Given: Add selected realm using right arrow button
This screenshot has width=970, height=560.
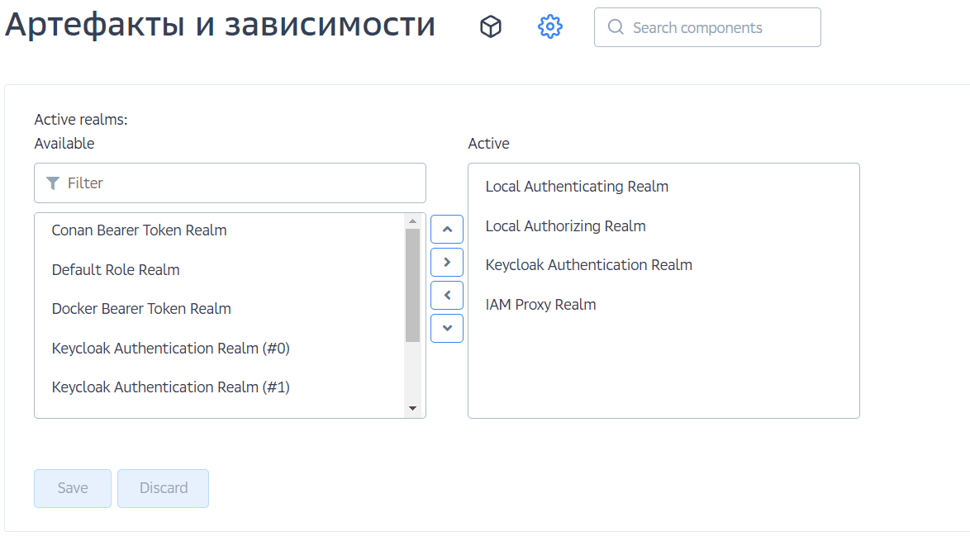Looking at the screenshot, I should [447, 262].
